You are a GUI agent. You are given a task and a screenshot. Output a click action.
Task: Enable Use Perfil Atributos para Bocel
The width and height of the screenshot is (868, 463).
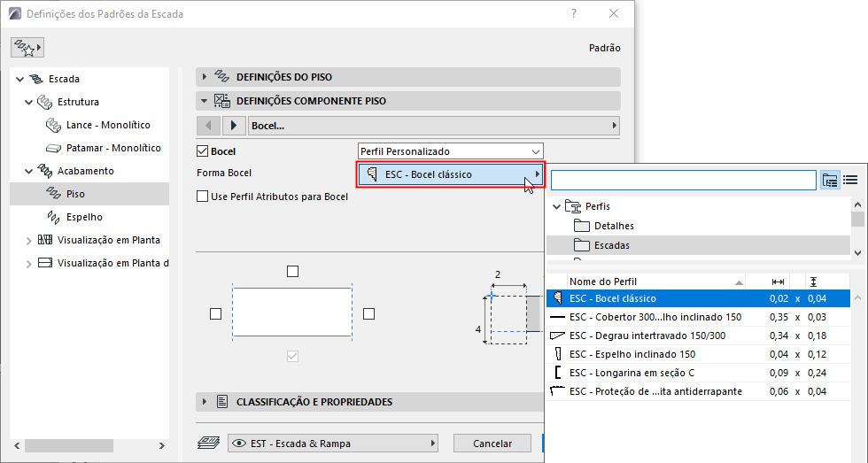203,197
